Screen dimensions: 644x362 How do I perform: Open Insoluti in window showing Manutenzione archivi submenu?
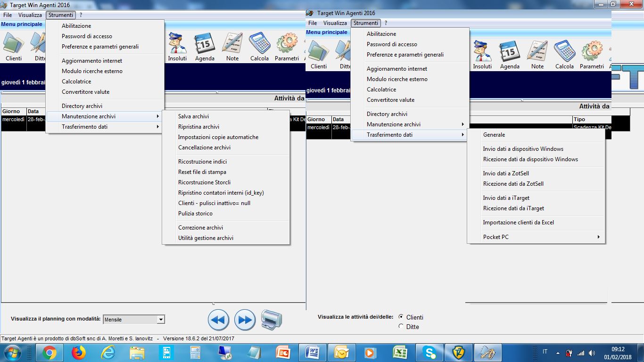click(177, 47)
